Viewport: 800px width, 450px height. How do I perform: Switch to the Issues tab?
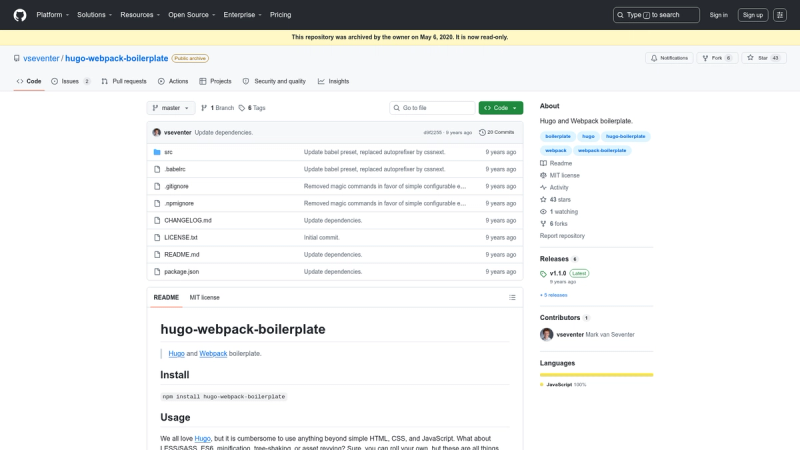[x=70, y=81]
